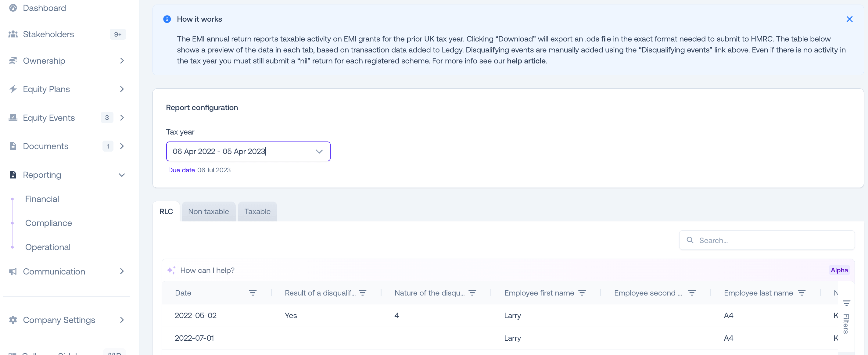Select the Non taxable tab
868x355 pixels.
coord(208,212)
